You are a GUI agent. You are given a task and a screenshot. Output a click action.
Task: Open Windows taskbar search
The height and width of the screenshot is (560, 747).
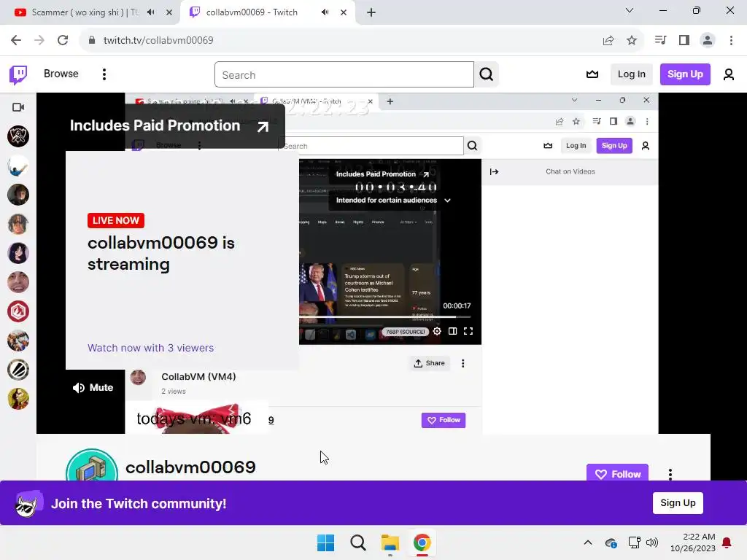[357, 542]
